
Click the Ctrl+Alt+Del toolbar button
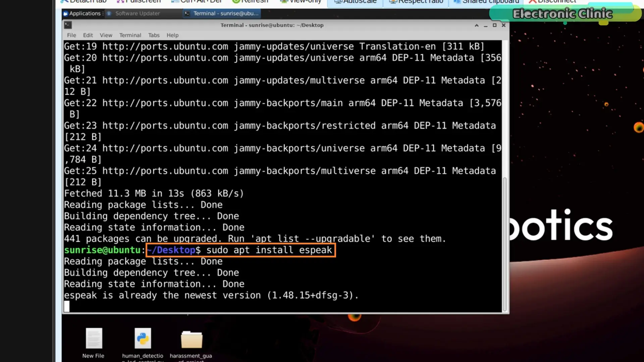[197, 2]
